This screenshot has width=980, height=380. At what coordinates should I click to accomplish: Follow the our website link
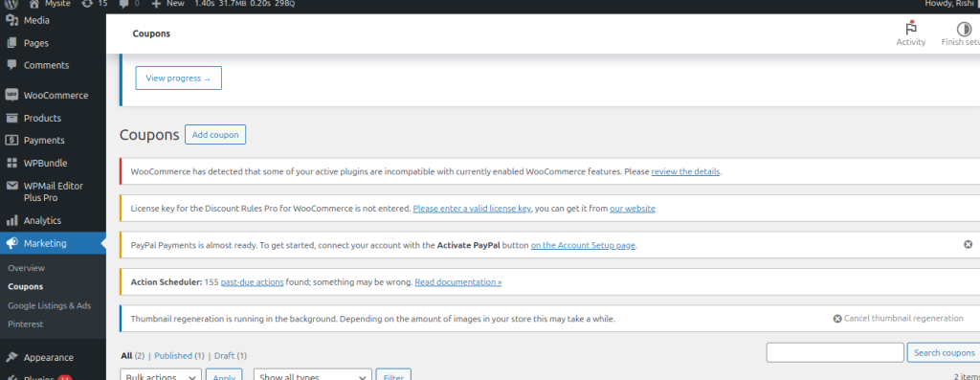pos(633,208)
